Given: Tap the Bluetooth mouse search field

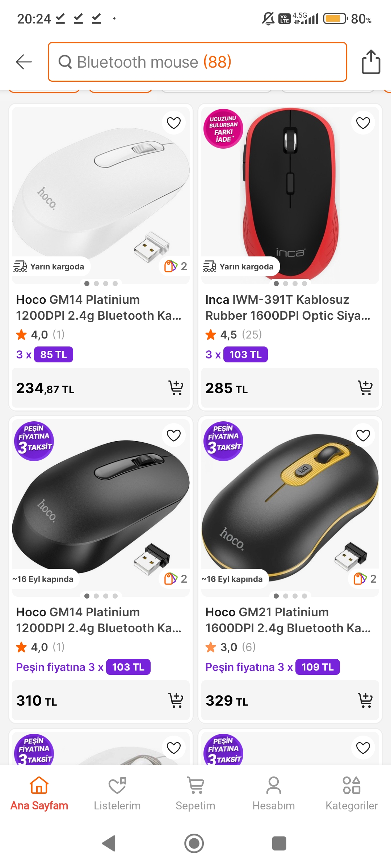Looking at the screenshot, I should coord(197,62).
